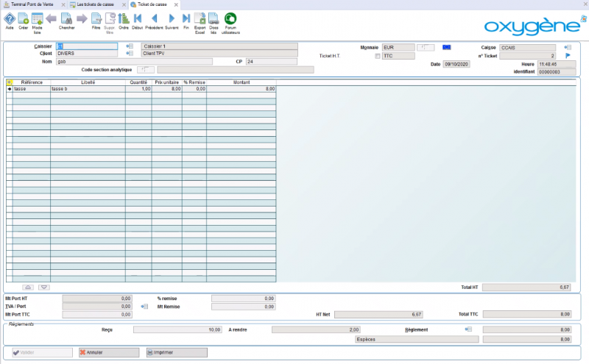The image size is (589, 364).
Task: Click the EU flag currency swatch
Action: click(x=446, y=47)
